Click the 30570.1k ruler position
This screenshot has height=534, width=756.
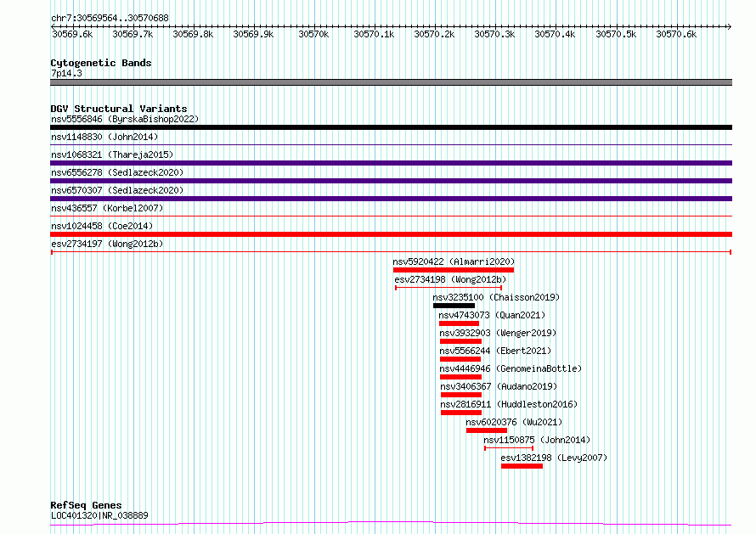(x=374, y=34)
